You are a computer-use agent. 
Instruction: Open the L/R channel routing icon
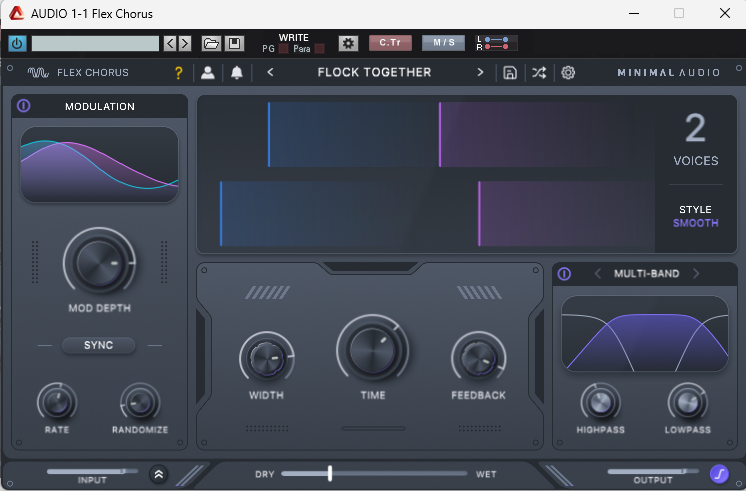pos(496,43)
